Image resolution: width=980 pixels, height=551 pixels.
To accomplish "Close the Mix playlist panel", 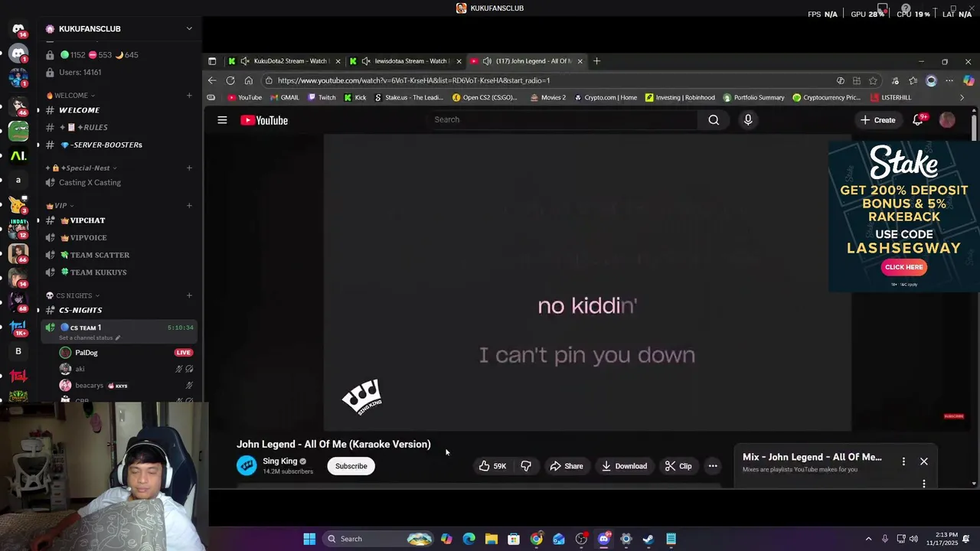I will (924, 461).
